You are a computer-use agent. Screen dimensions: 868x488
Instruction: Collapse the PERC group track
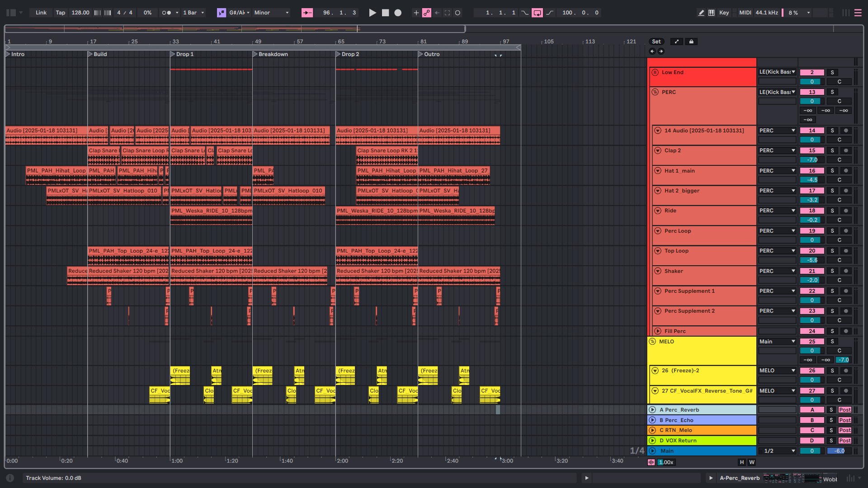click(655, 92)
